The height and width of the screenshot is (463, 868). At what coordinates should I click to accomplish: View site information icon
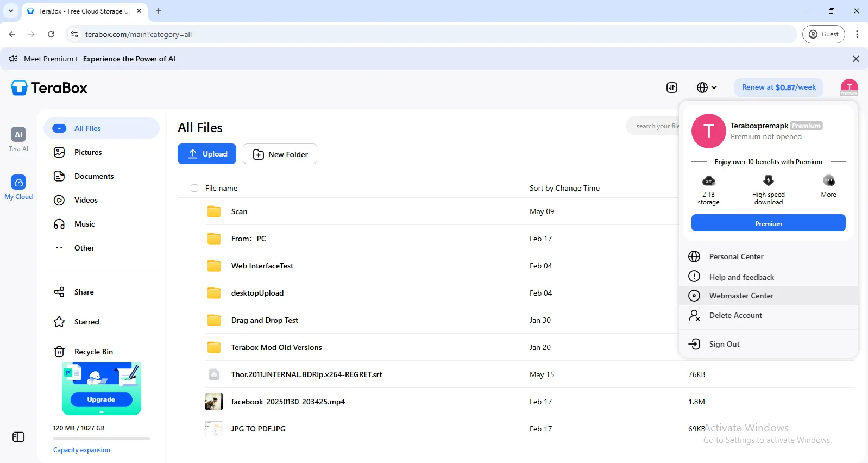pyautogui.click(x=74, y=34)
